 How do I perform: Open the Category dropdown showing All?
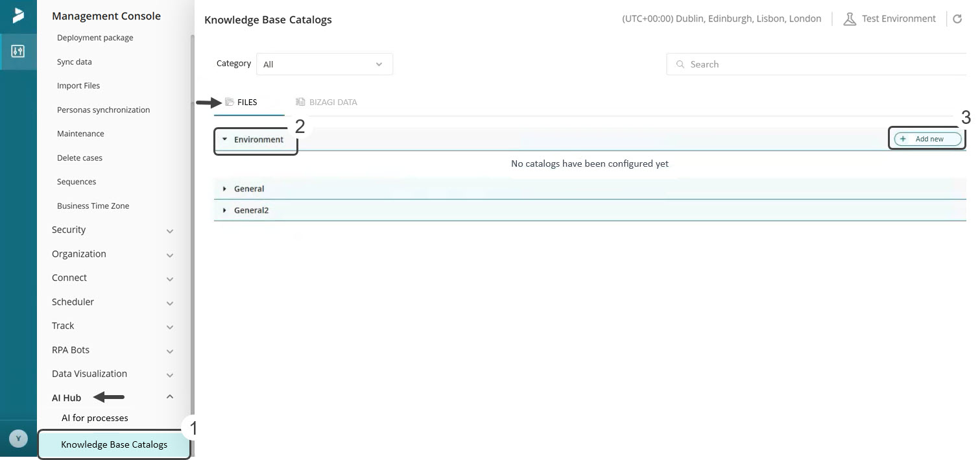pos(324,64)
